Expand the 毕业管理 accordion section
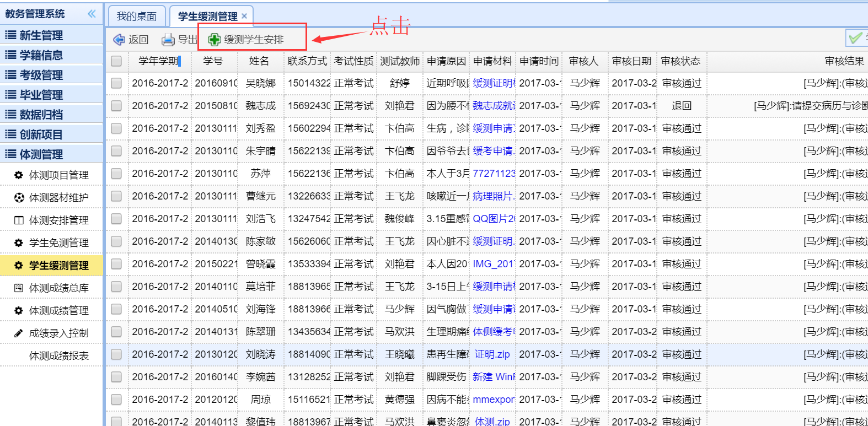 point(41,95)
